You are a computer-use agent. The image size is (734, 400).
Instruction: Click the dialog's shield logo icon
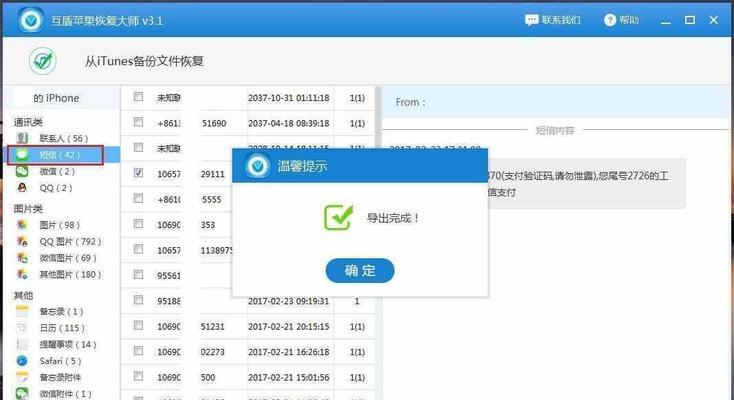[257, 166]
